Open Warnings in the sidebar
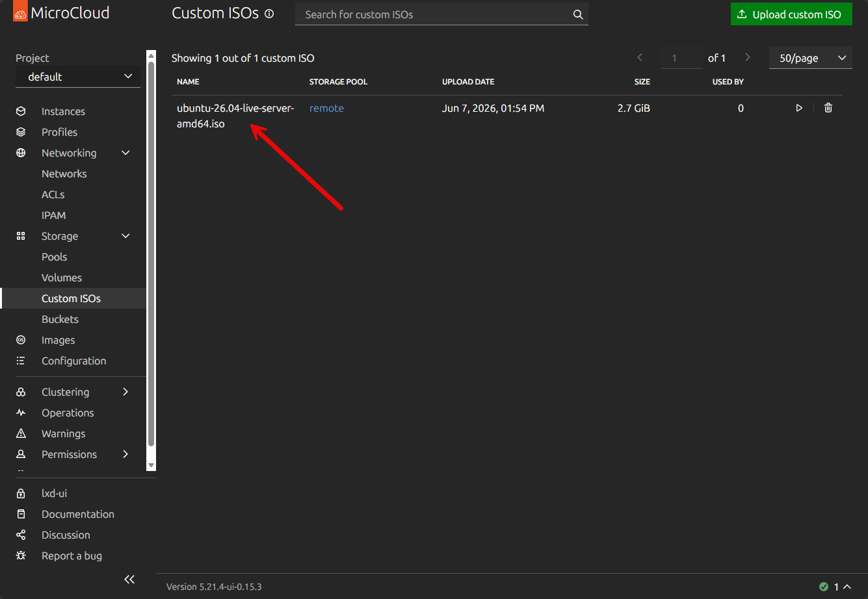The image size is (868, 599). tap(63, 433)
